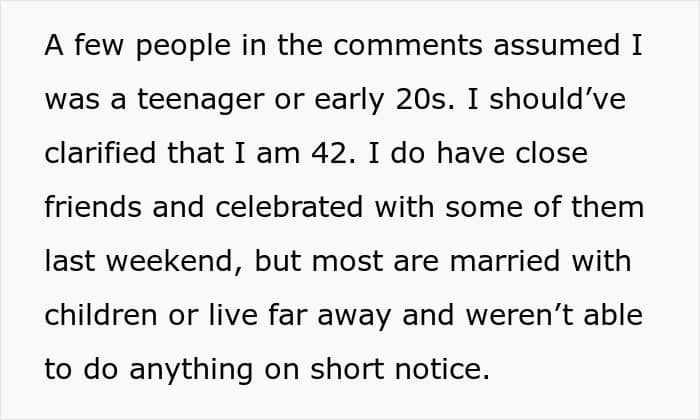Image resolution: width=700 pixels, height=420 pixels.
Task: Click the word "children" at line start
Action: (101, 315)
